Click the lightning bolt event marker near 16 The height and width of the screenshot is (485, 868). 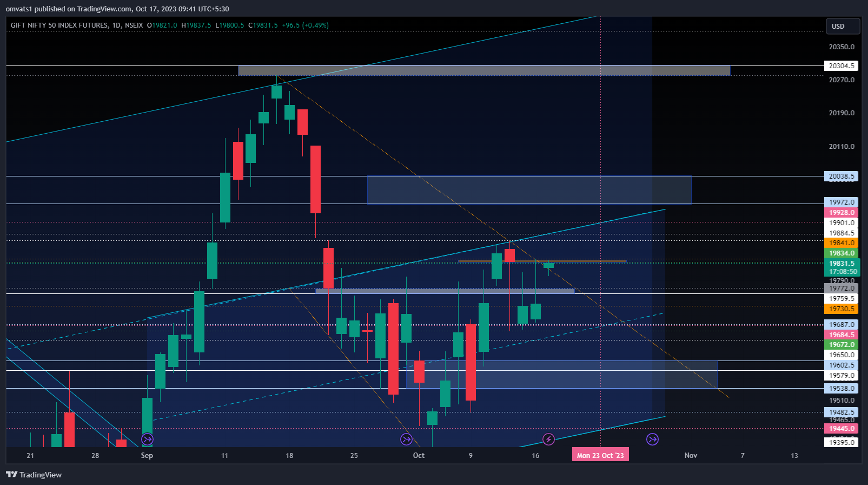click(x=548, y=439)
